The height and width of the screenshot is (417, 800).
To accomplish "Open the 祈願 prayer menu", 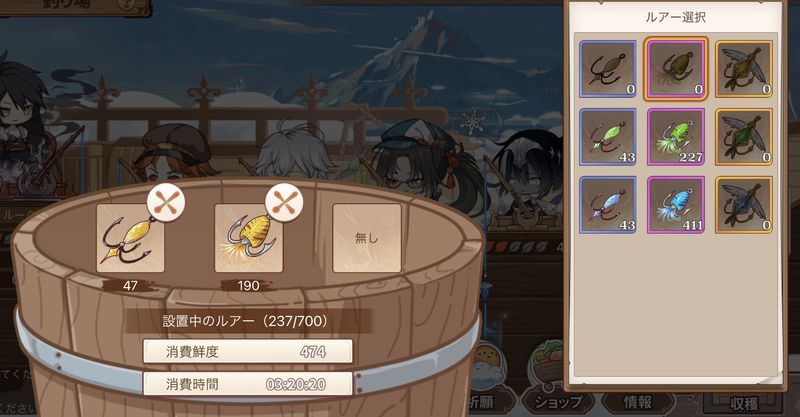I will click(481, 403).
